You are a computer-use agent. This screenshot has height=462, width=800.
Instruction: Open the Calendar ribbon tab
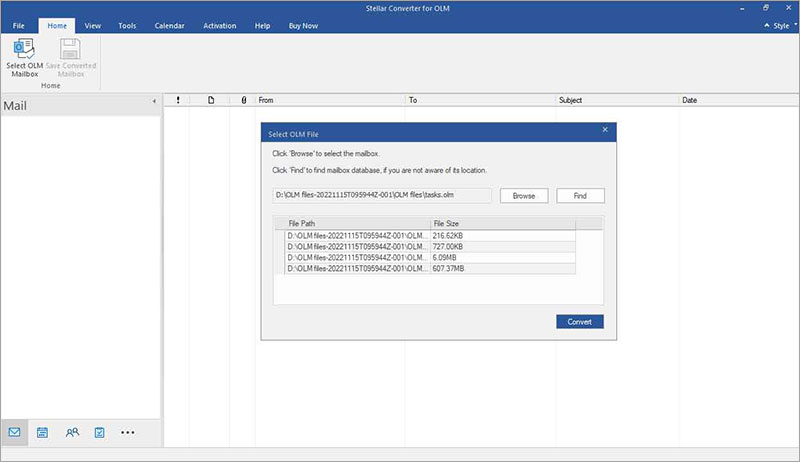(169, 25)
